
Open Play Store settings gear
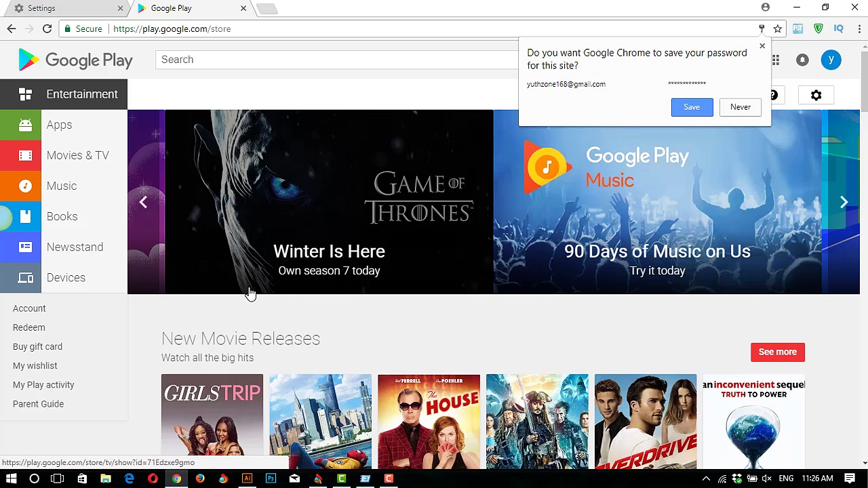816,96
